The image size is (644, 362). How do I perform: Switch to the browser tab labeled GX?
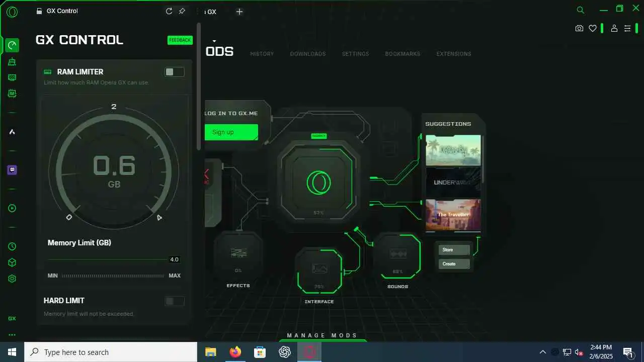[211, 12]
